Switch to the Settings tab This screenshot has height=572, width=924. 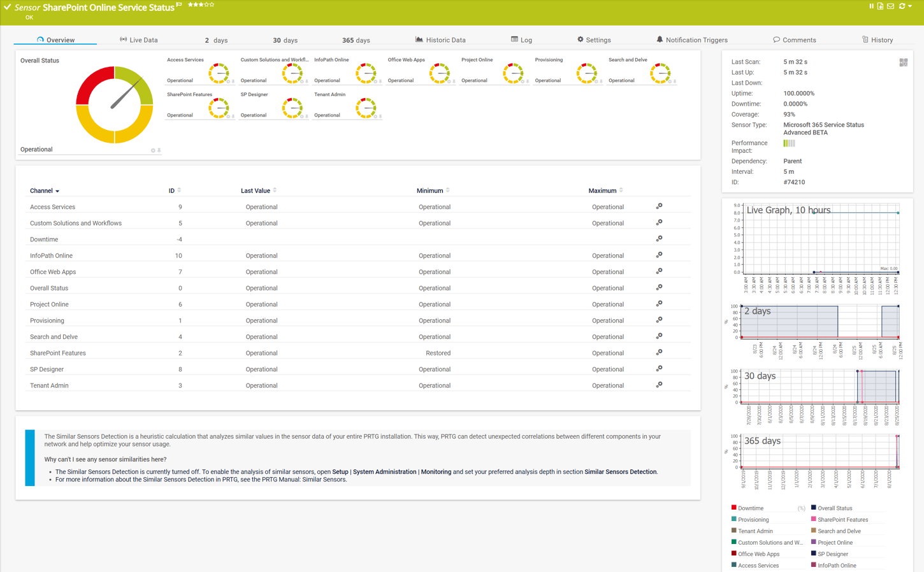click(x=594, y=39)
